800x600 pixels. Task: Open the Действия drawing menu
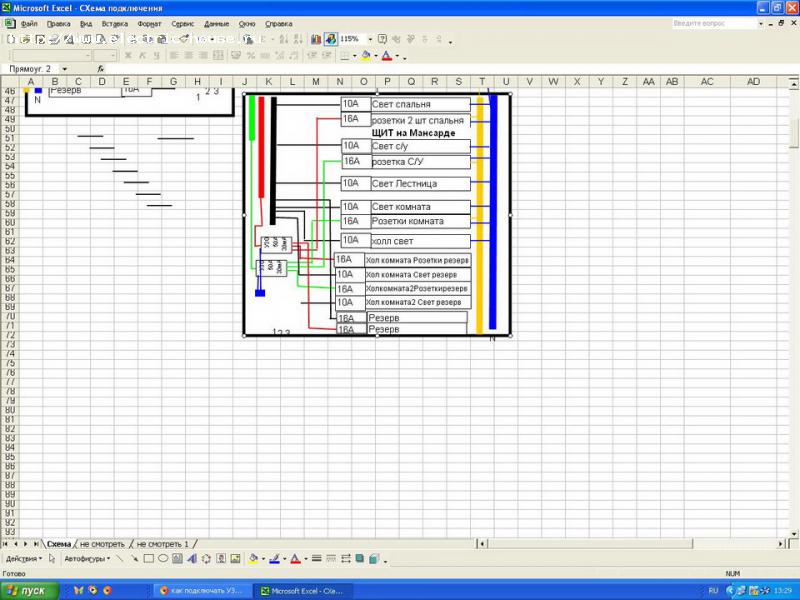(x=23, y=558)
